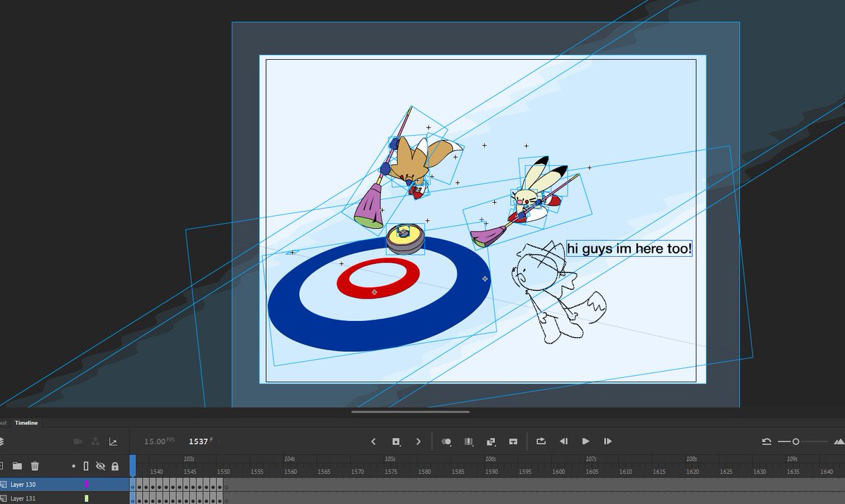Enable Onion Skin mode
The width and height of the screenshot is (845, 504).
coord(445,441)
